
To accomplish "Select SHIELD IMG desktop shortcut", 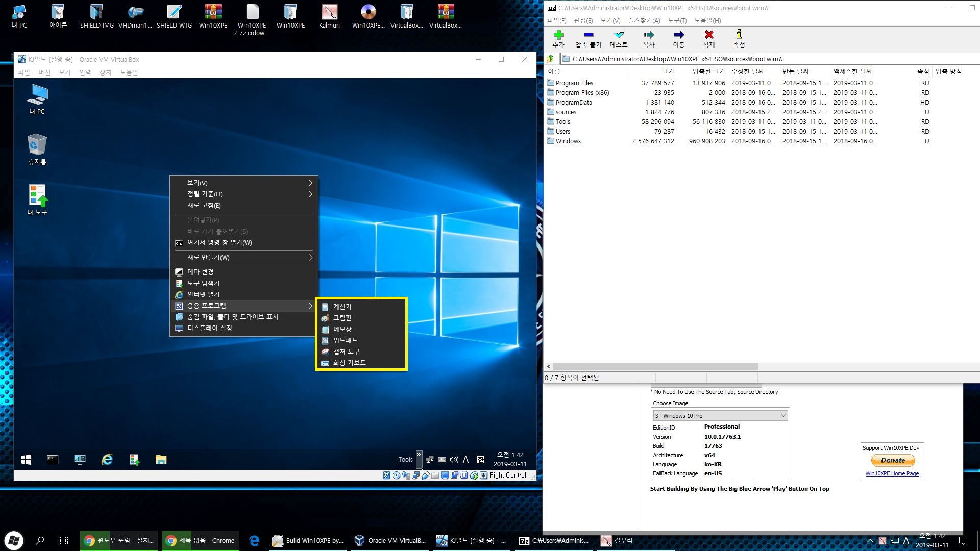I will pos(96,16).
